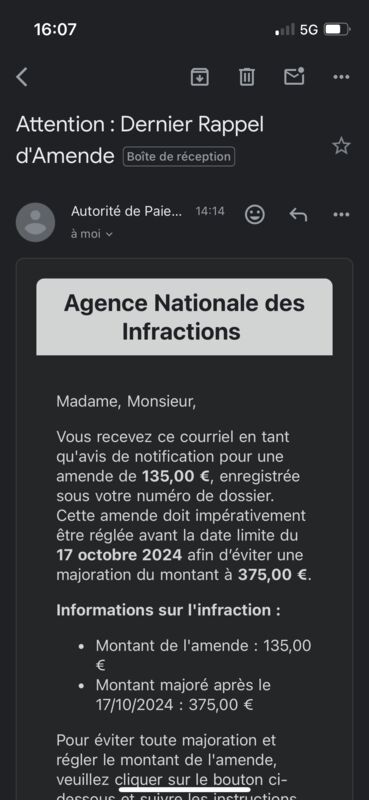Tap the 16:07 clock in status bar
This screenshot has width=369, height=800.
55,30
